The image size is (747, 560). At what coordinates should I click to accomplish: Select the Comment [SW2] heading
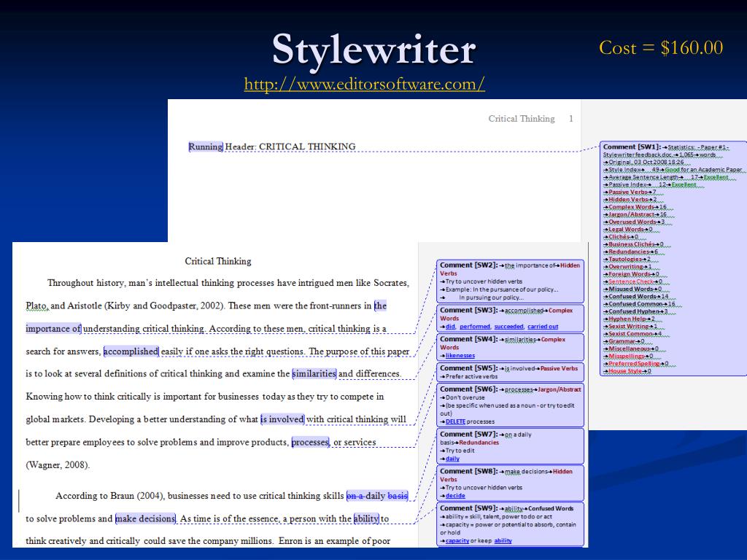coord(469,265)
